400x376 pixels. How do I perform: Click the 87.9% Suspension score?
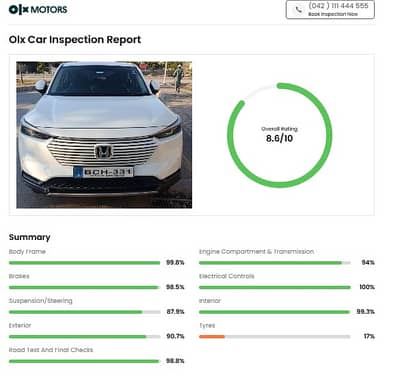[x=175, y=312]
